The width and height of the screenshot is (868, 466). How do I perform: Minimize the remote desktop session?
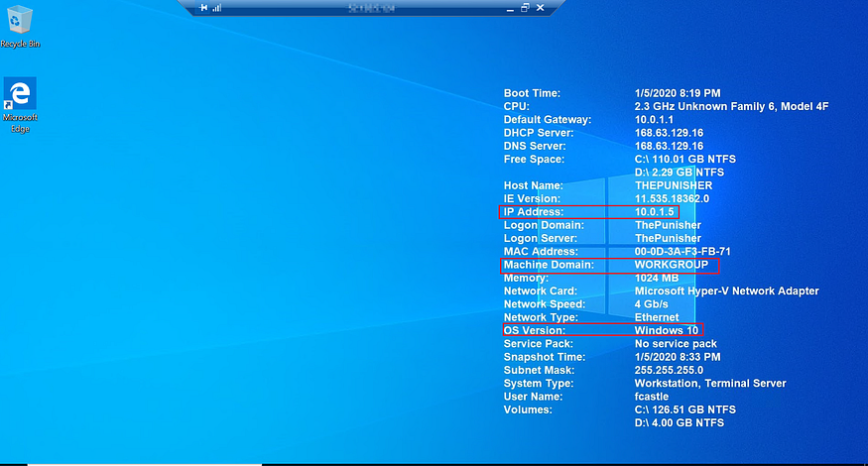[x=509, y=8]
